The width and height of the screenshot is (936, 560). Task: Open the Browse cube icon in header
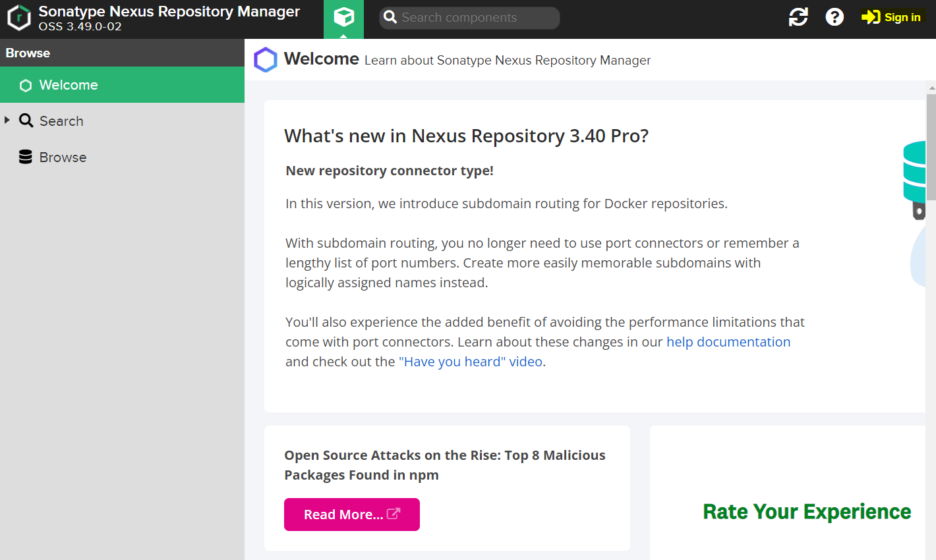tap(343, 18)
